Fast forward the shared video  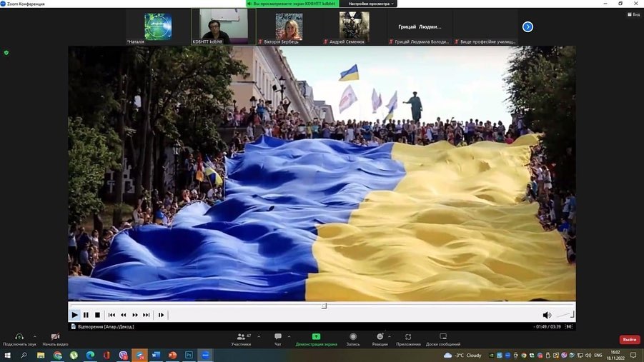pos(135,315)
